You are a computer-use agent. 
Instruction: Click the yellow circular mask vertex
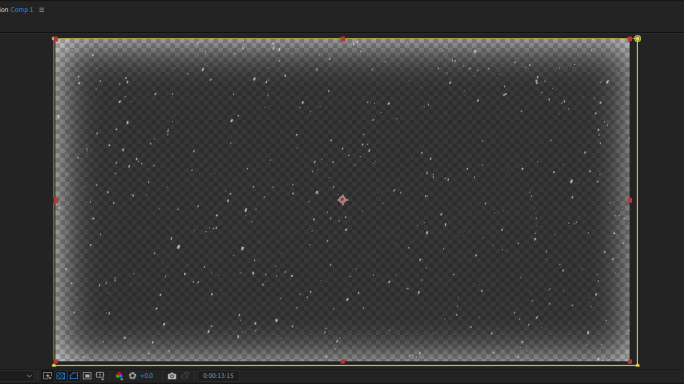pos(637,39)
